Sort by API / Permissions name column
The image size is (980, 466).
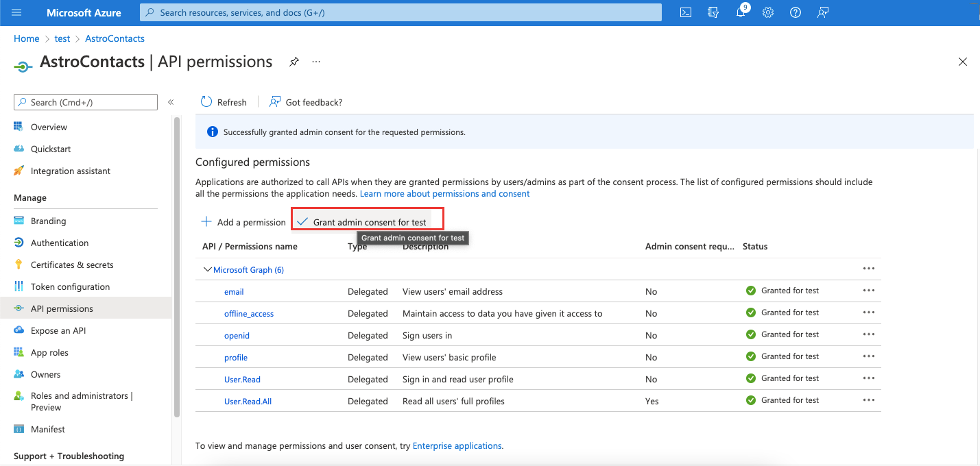click(250, 246)
